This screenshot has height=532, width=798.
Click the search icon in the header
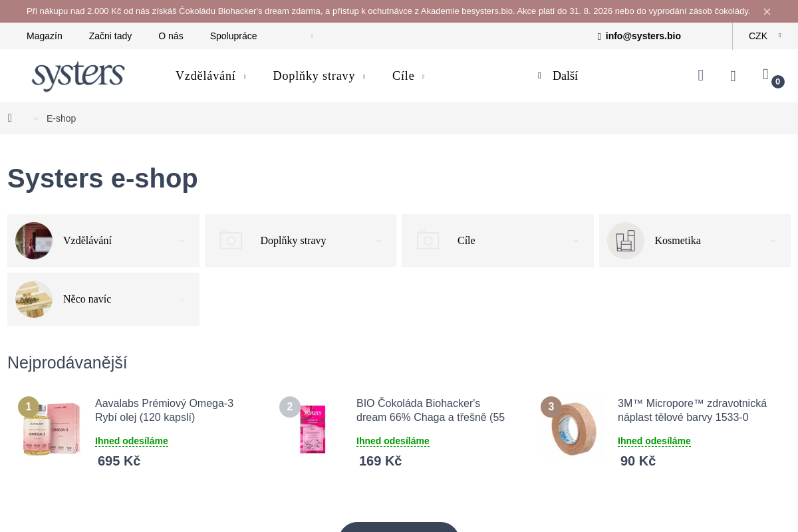point(701,76)
